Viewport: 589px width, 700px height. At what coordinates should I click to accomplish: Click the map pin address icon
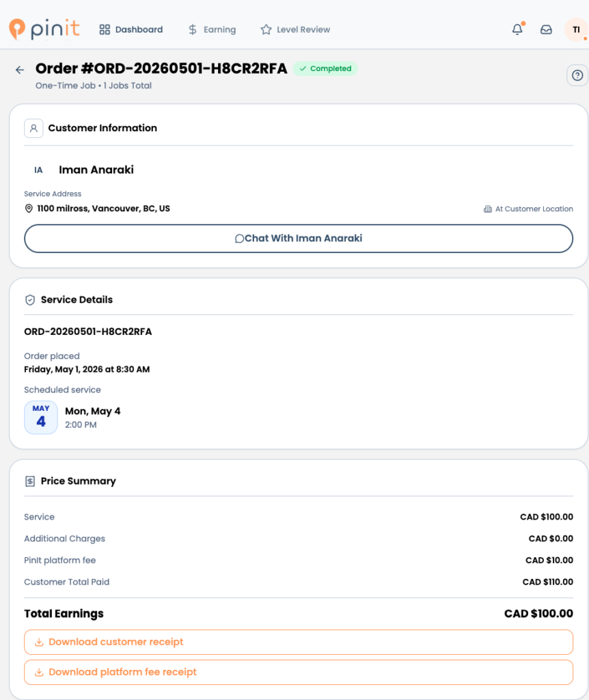tap(29, 208)
